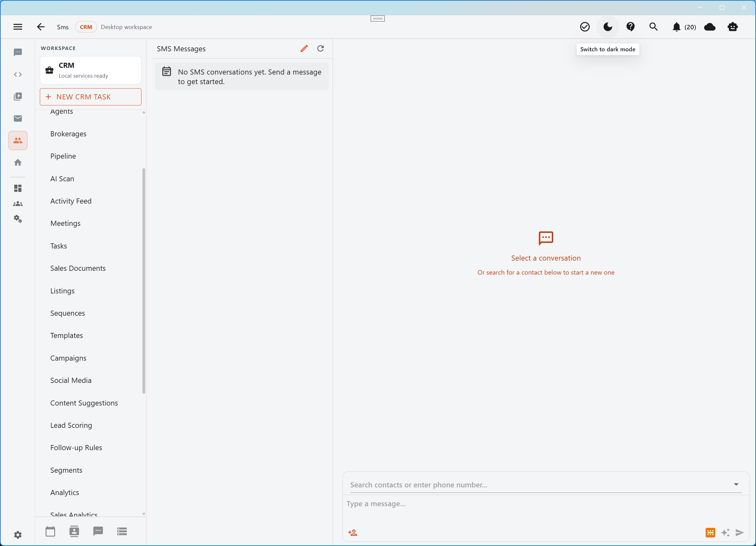This screenshot has height=546, width=756.
Task: Open settings gear at bottom left
Action: click(x=18, y=535)
